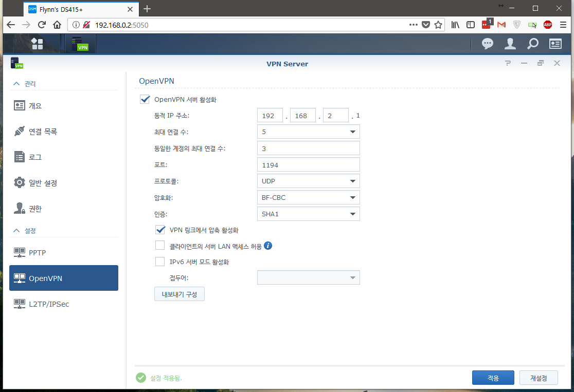The image size is (574, 392).
Task: Click 적용 apply button
Action: (493, 378)
